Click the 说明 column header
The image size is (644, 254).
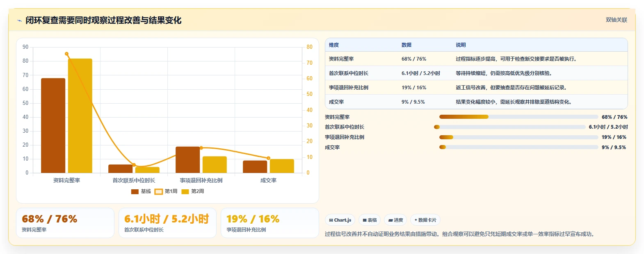[x=461, y=45]
